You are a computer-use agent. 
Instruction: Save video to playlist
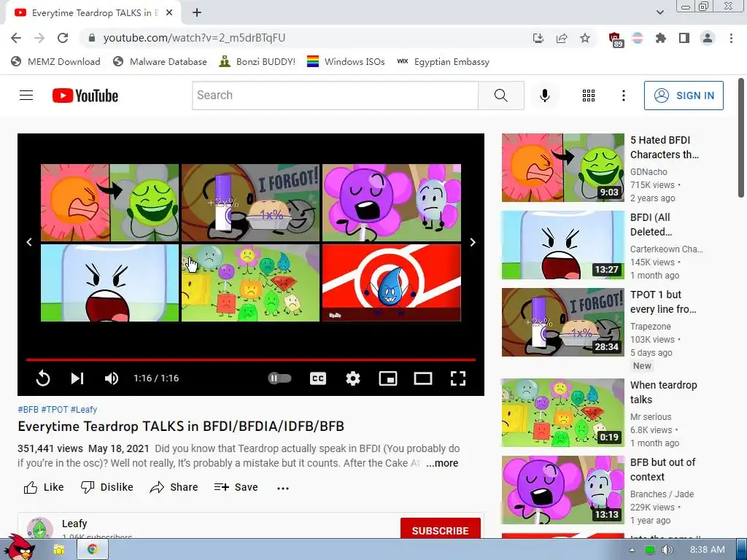coord(236,487)
